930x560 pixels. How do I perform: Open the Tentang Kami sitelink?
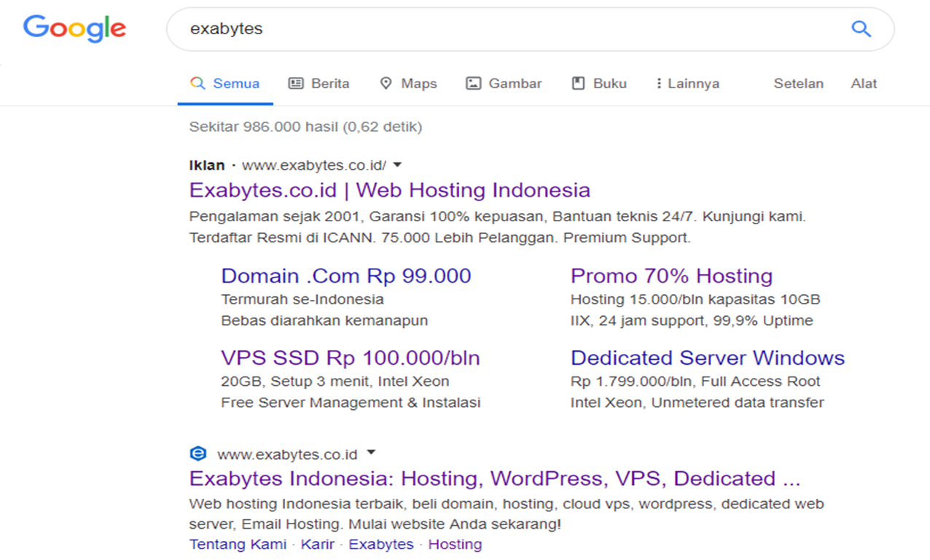coord(238,545)
